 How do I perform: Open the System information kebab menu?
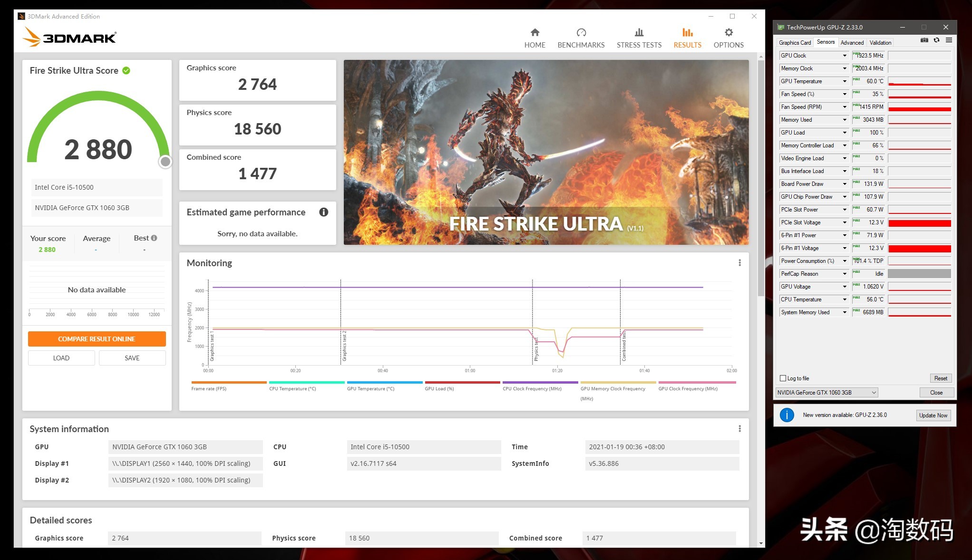click(740, 428)
